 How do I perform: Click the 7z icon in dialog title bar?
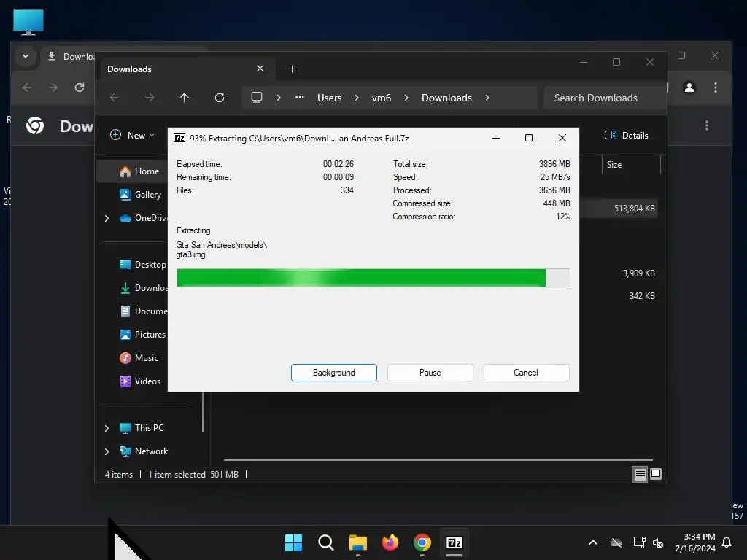click(179, 138)
